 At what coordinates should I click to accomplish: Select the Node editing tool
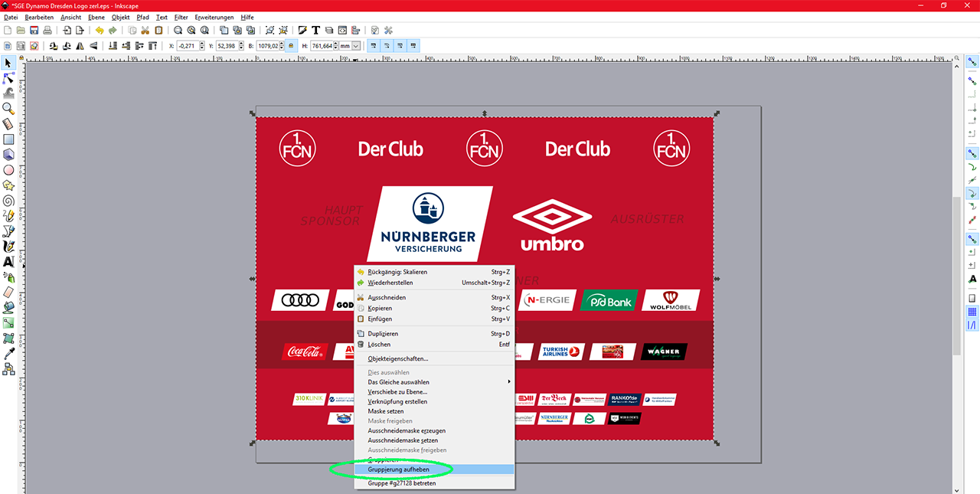point(8,78)
